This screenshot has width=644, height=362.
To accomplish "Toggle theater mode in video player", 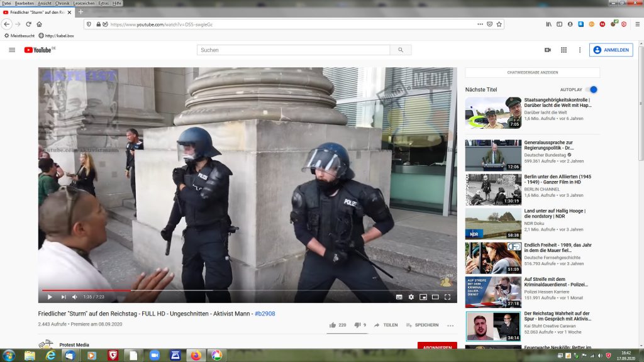I will click(x=435, y=297).
